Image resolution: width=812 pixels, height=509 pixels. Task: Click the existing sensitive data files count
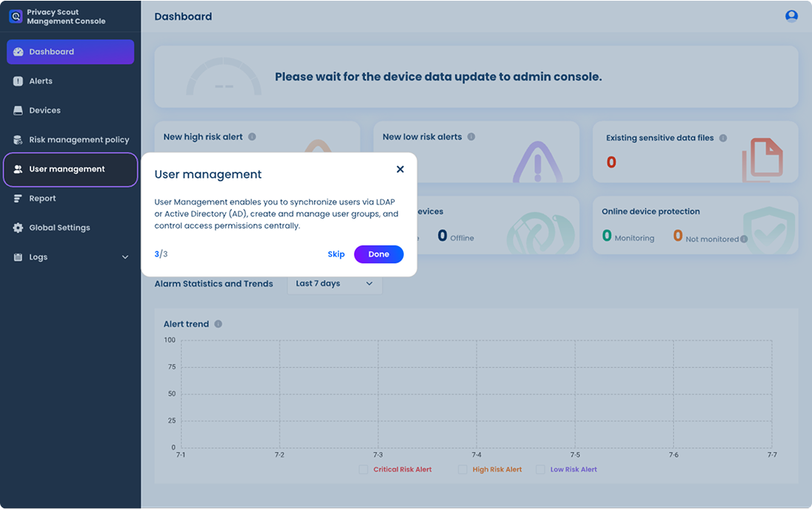pyautogui.click(x=611, y=162)
